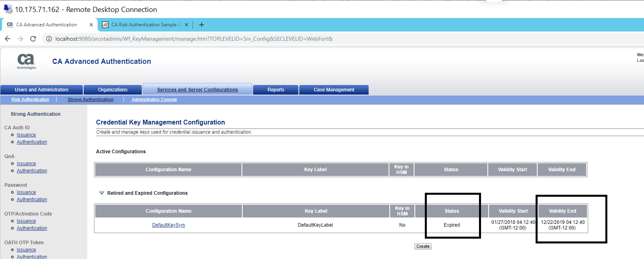Open the DefaultKeySym configuration link
The width and height of the screenshot is (644, 259).
tap(169, 225)
